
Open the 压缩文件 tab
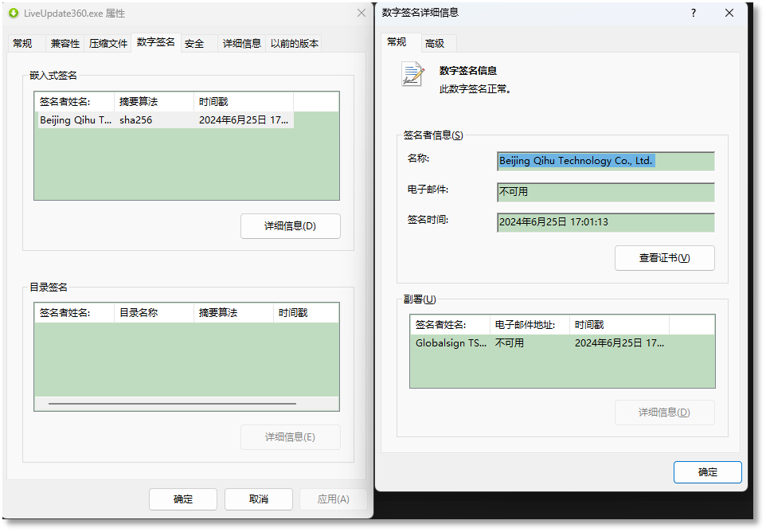point(108,44)
